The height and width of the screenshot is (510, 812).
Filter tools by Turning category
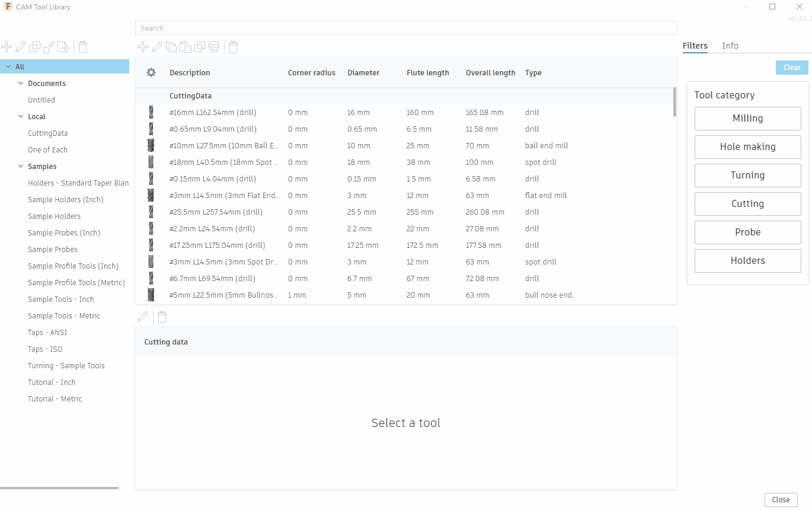tap(747, 176)
